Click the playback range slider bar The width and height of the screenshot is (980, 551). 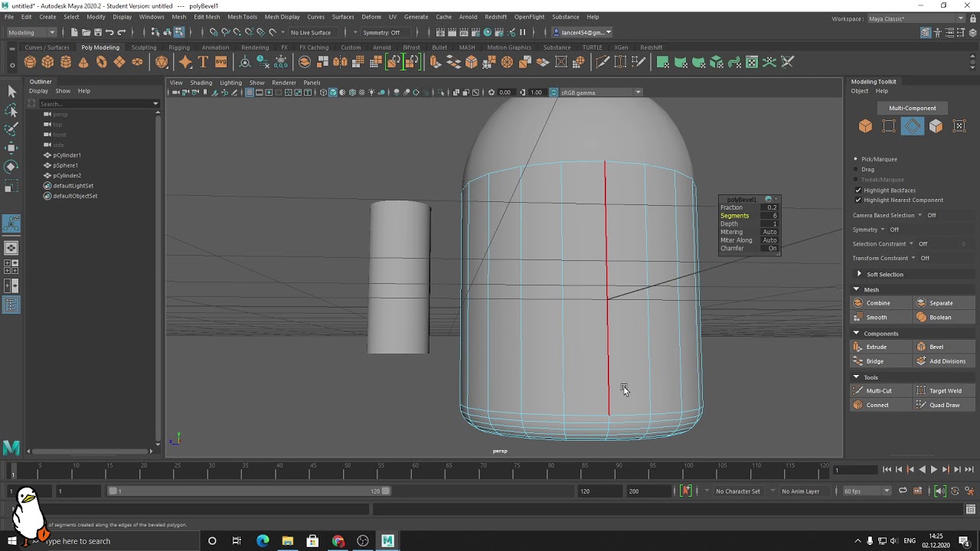tap(249, 491)
